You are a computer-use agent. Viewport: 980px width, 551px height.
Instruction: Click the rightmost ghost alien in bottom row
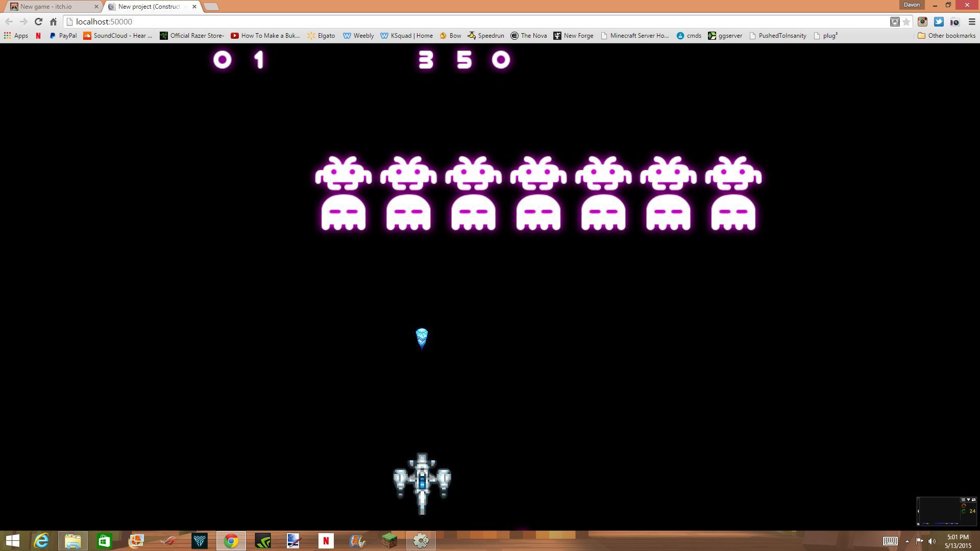pos(733,212)
